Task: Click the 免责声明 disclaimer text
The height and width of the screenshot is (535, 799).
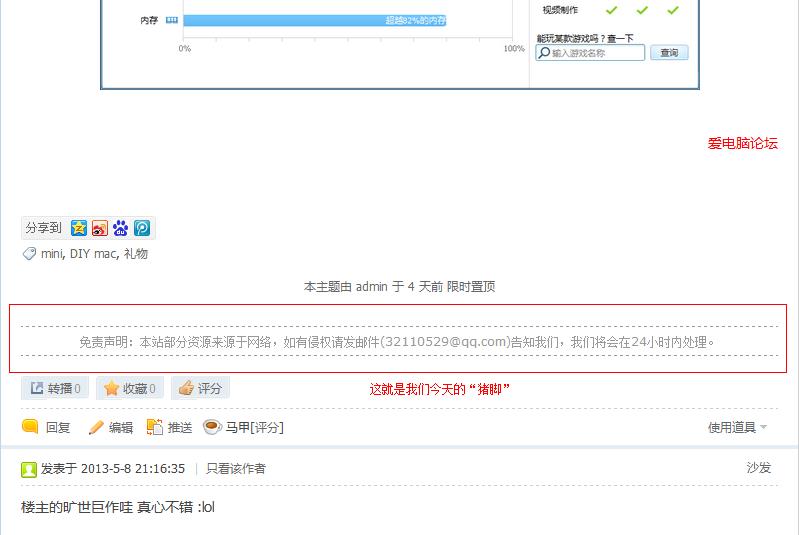Action: click(x=397, y=342)
